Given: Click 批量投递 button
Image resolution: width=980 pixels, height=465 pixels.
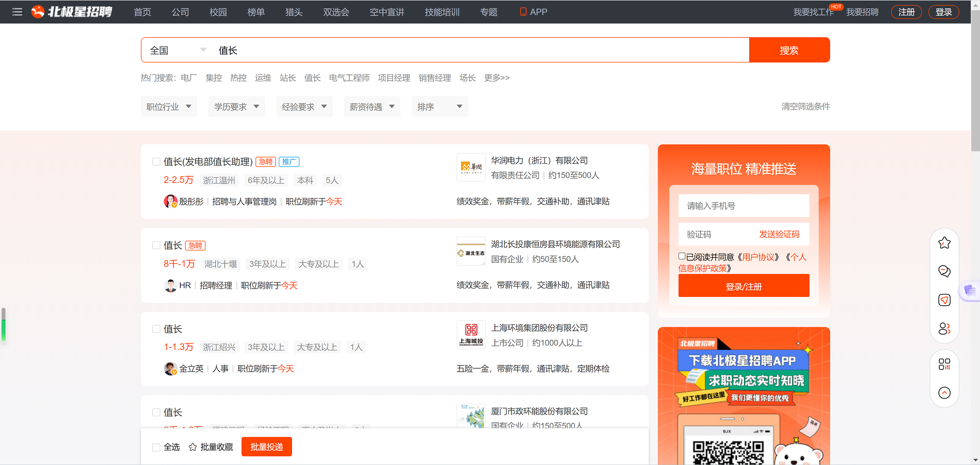Looking at the screenshot, I should tap(267, 447).
